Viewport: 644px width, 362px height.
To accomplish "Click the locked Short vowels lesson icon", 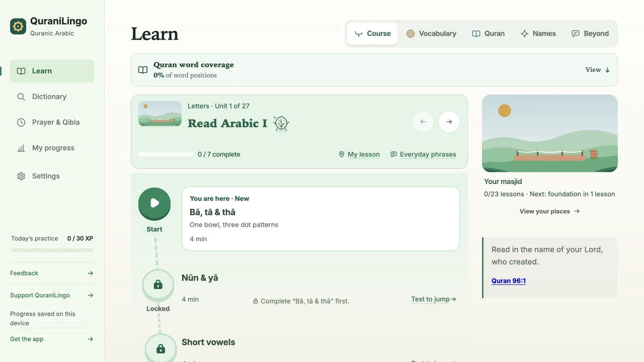I will tap(160, 348).
